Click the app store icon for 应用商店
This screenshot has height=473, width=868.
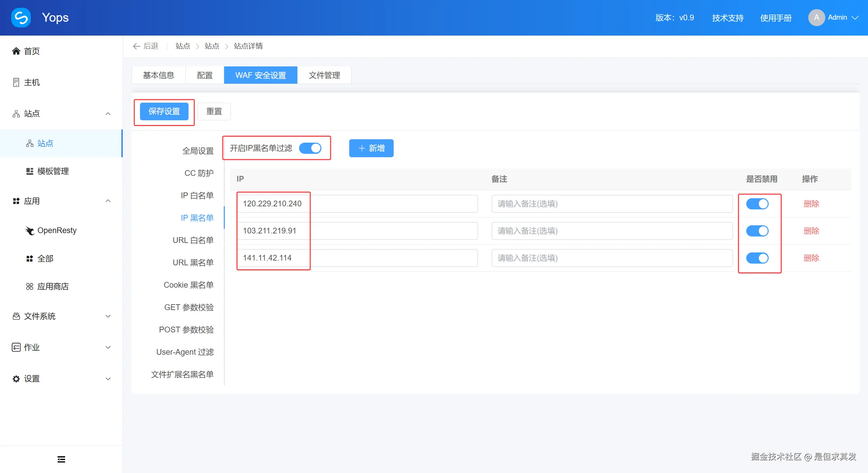[x=29, y=287]
